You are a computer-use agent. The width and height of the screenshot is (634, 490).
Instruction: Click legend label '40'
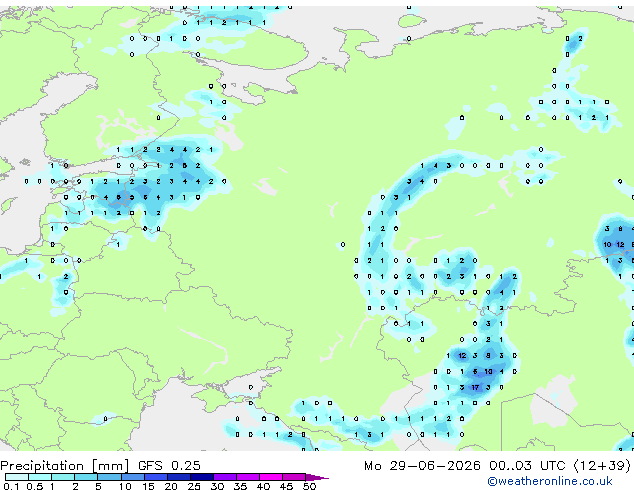coord(263,486)
